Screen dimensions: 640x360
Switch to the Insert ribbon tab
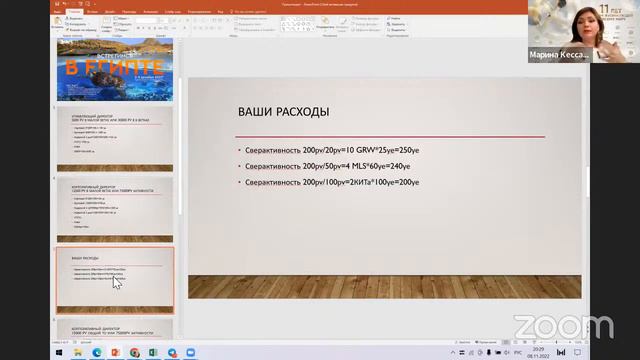click(92, 12)
